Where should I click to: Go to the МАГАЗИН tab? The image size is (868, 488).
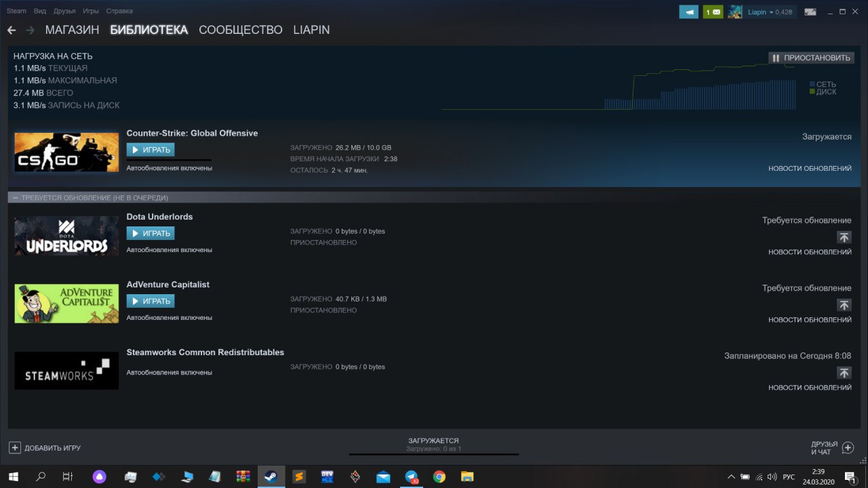point(72,30)
